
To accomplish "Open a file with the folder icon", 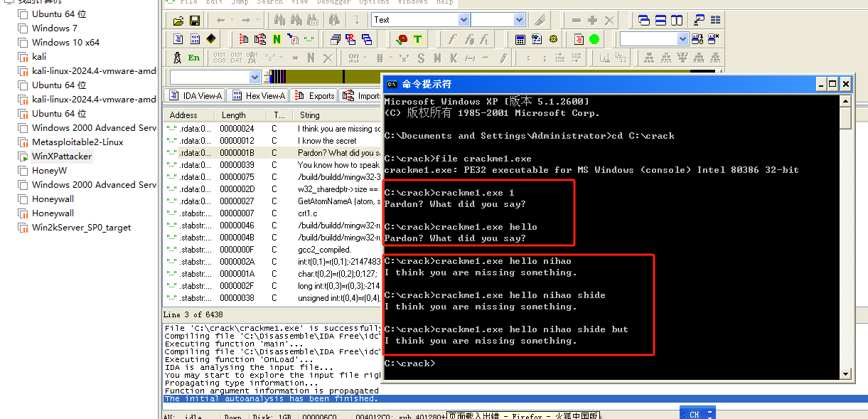I will pyautogui.click(x=178, y=20).
